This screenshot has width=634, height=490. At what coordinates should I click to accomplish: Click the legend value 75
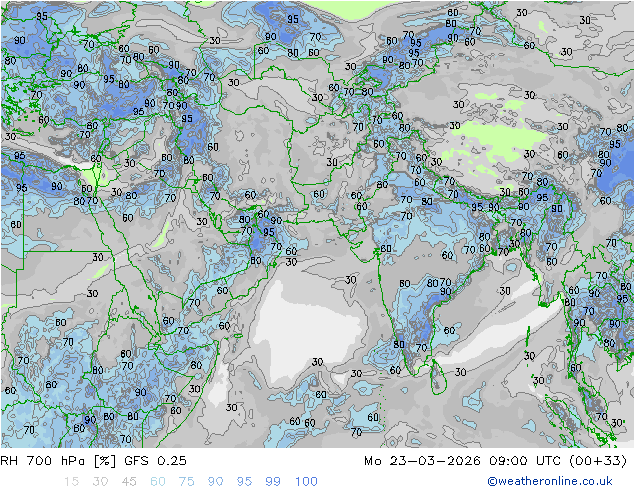186,481
